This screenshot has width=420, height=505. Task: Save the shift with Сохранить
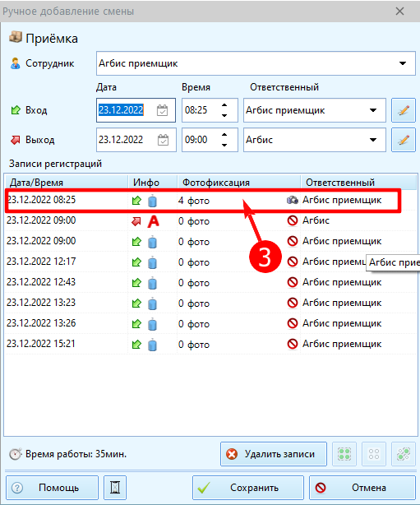tap(248, 488)
